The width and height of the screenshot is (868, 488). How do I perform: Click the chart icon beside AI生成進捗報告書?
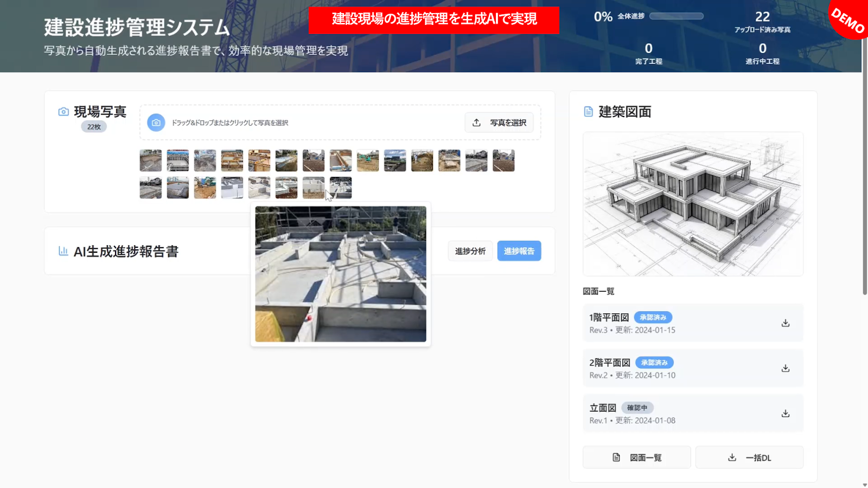tap(63, 251)
